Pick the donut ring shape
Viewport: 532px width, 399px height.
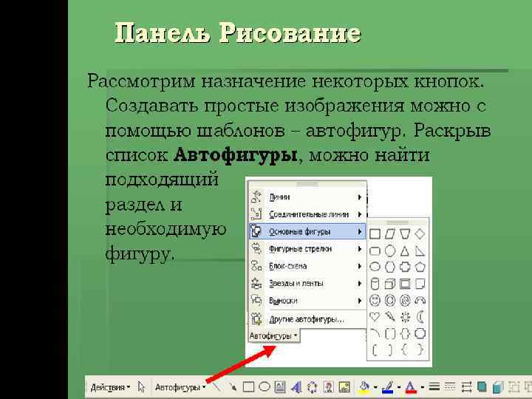(x=390, y=300)
